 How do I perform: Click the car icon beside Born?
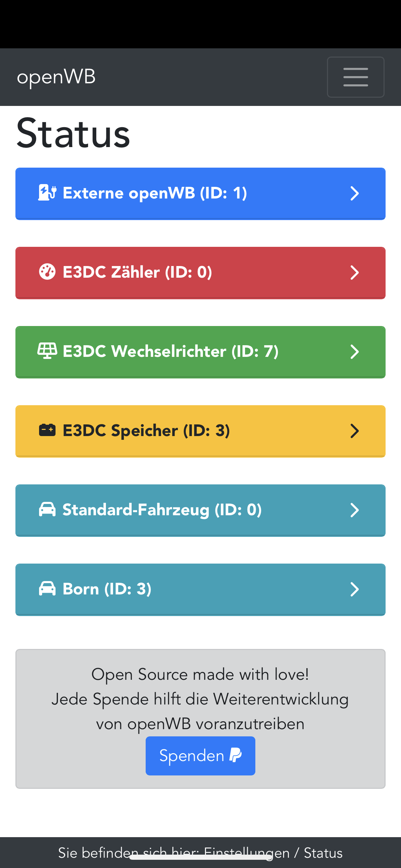click(47, 589)
